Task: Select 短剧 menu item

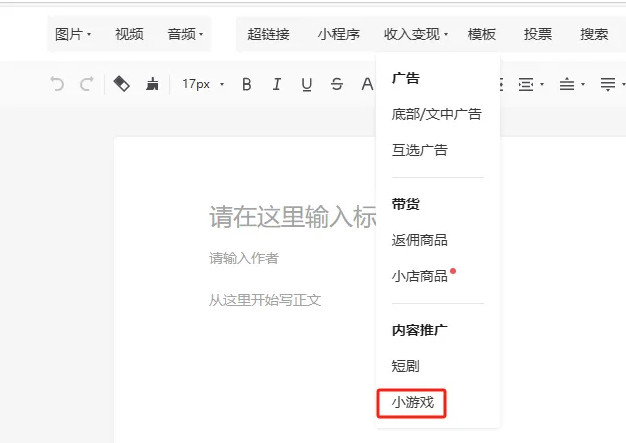Action: (x=405, y=366)
